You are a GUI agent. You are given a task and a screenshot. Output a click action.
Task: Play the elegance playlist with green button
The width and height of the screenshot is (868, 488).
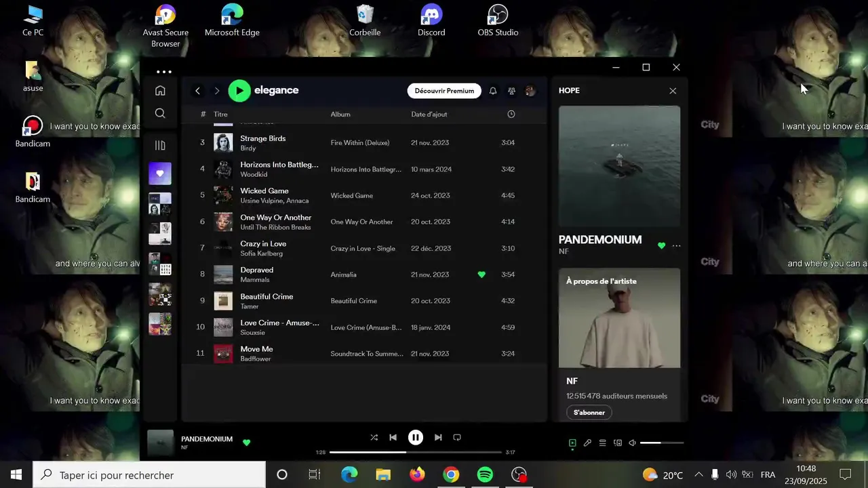point(239,91)
